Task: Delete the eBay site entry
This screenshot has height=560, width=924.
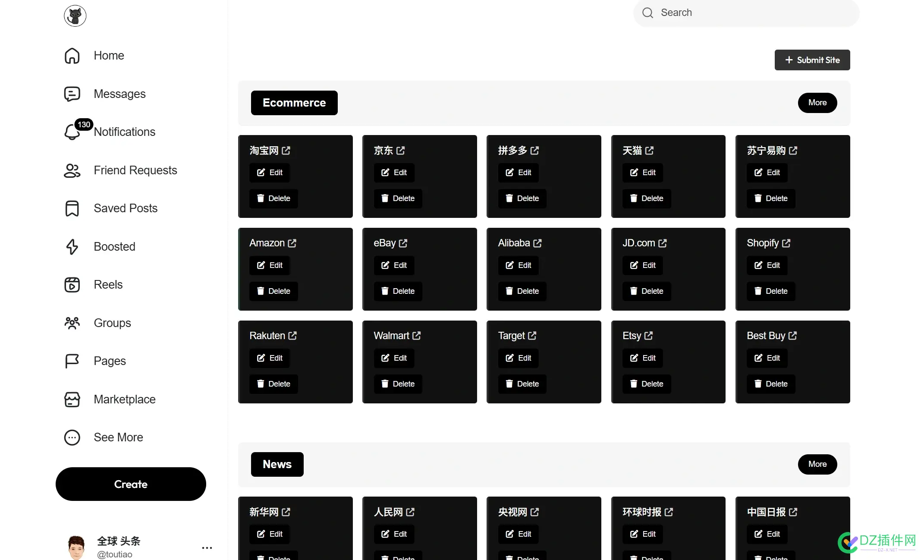Action: click(398, 291)
